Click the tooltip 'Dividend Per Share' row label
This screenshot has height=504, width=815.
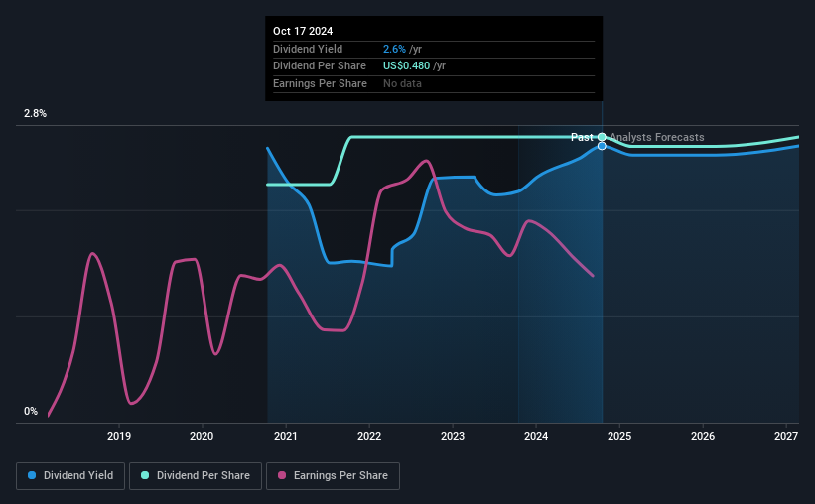(x=320, y=66)
